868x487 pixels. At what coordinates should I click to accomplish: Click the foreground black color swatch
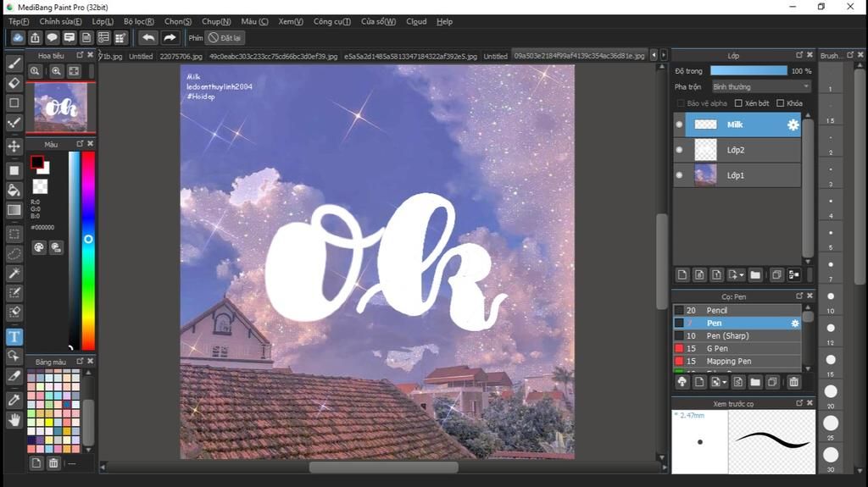[x=37, y=162]
